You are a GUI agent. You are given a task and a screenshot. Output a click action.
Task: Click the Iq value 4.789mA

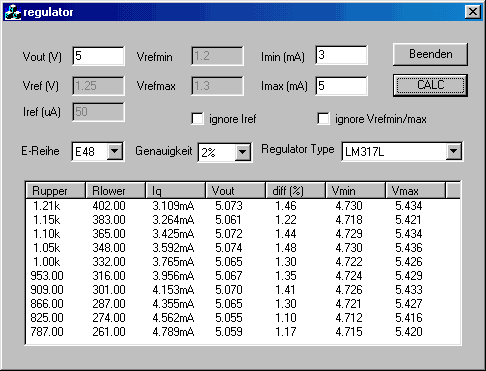pyautogui.click(x=173, y=332)
